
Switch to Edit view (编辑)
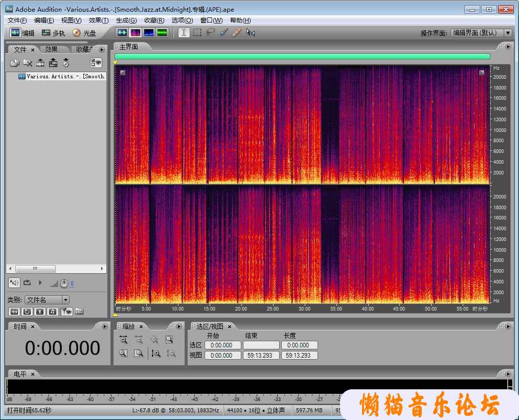22,33
